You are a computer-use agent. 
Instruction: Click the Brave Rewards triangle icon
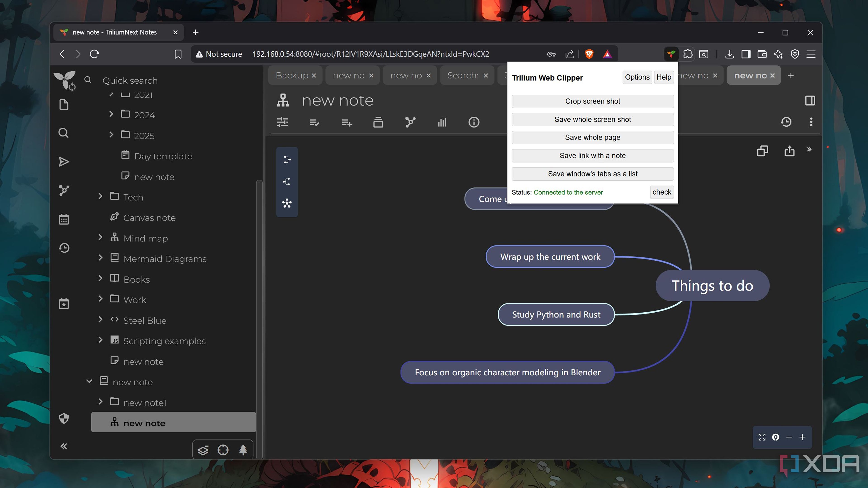click(x=607, y=54)
